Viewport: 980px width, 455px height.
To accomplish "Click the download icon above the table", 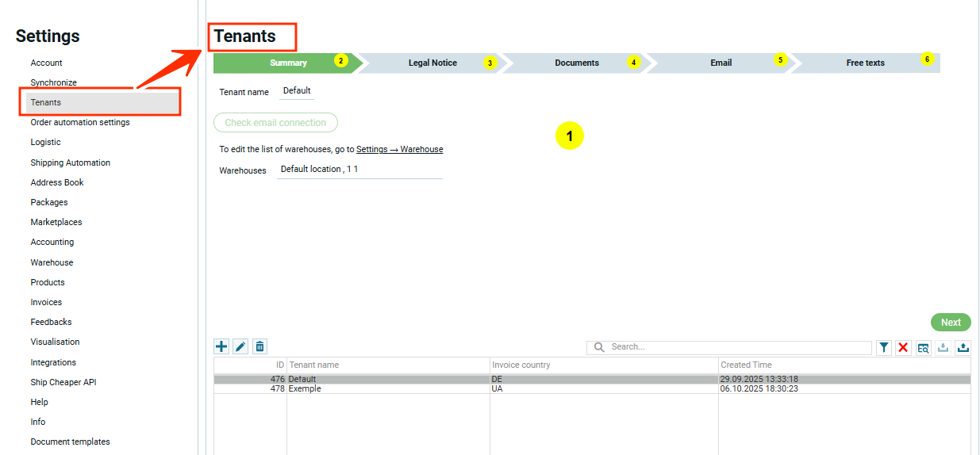I will [943, 347].
